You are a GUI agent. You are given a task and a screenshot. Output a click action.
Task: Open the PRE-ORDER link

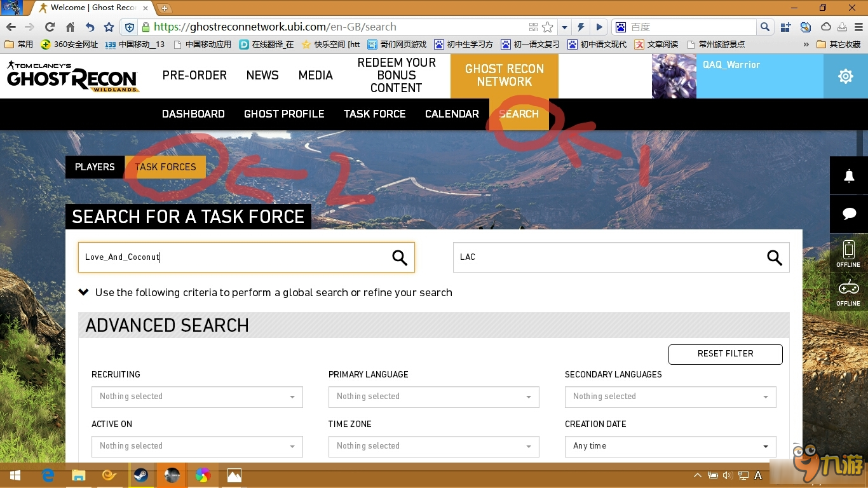(194, 76)
